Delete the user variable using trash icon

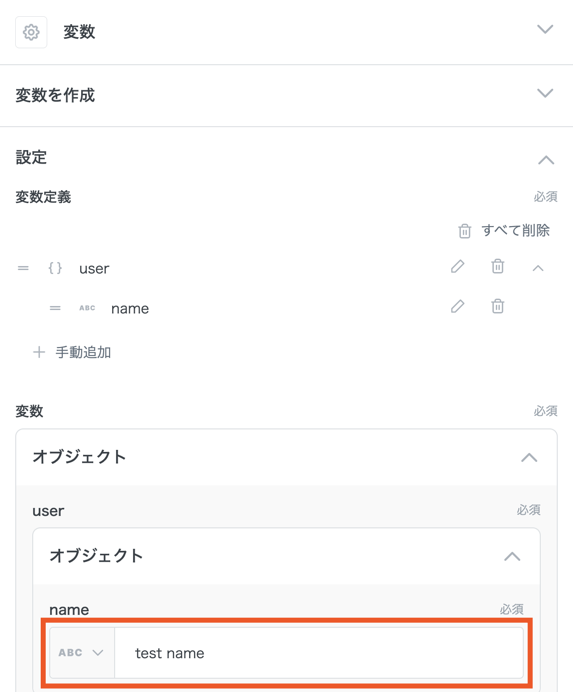click(498, 267)
